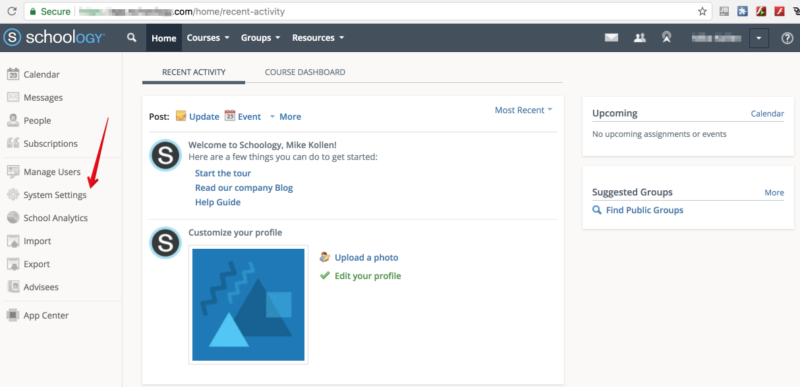Open App Center in the left sidebar
The height and width of the screenshot is (387, 800).
click(x=46, y=316)
